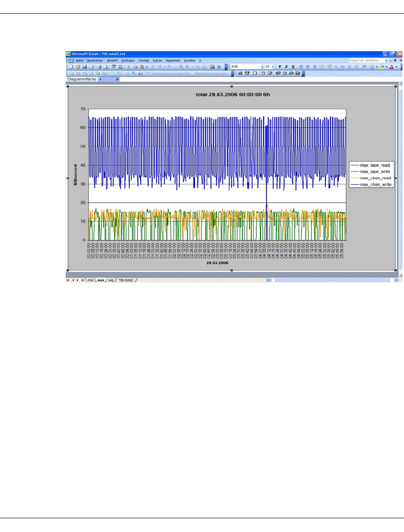Align text right using the toolbar icon
The image size is (404, 532).
tap(315, 67)
